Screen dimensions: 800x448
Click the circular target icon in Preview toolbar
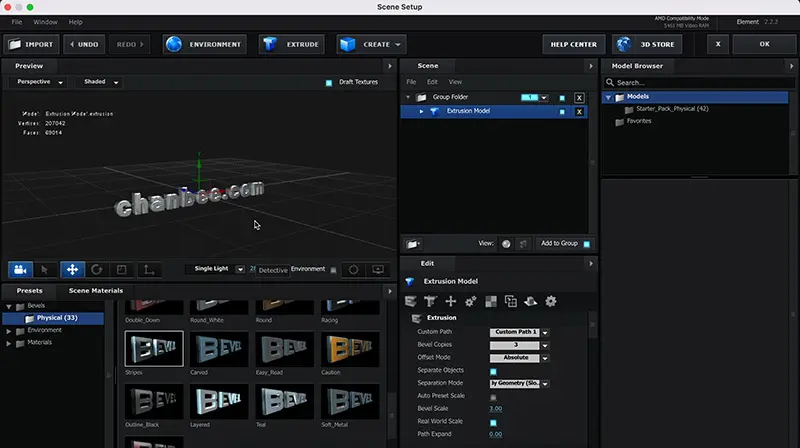point(354,269)
